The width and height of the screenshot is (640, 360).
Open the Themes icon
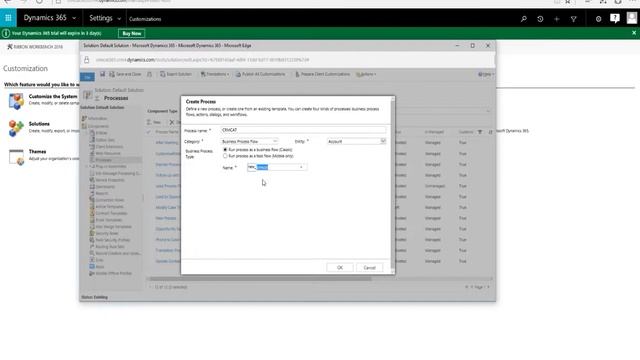[16, 157]
